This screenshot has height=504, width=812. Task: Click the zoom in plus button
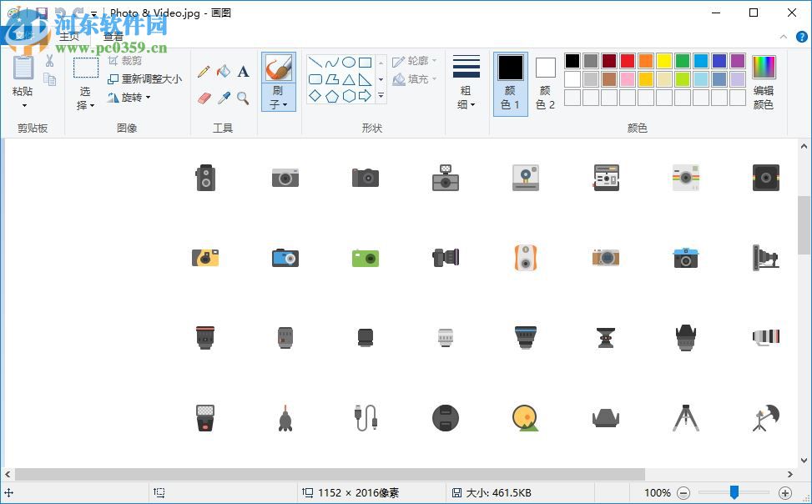coord(787,492)
